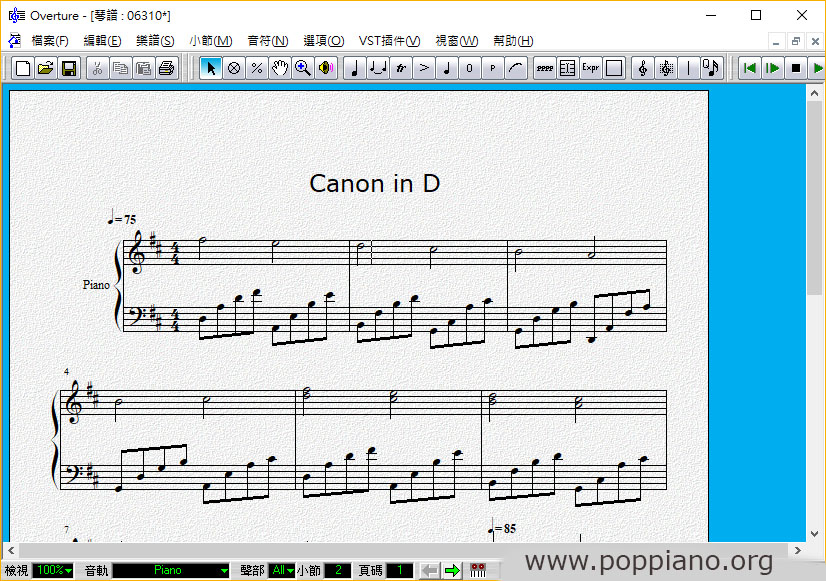Open the 小節(M) menu
The height and width of the screenshot is (581, 826).
click(x=211, y=41)
